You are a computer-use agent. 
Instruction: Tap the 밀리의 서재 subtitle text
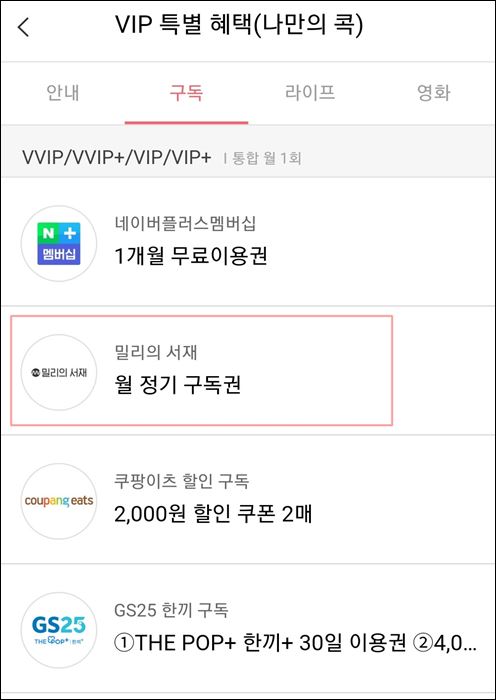coord(156,352)
